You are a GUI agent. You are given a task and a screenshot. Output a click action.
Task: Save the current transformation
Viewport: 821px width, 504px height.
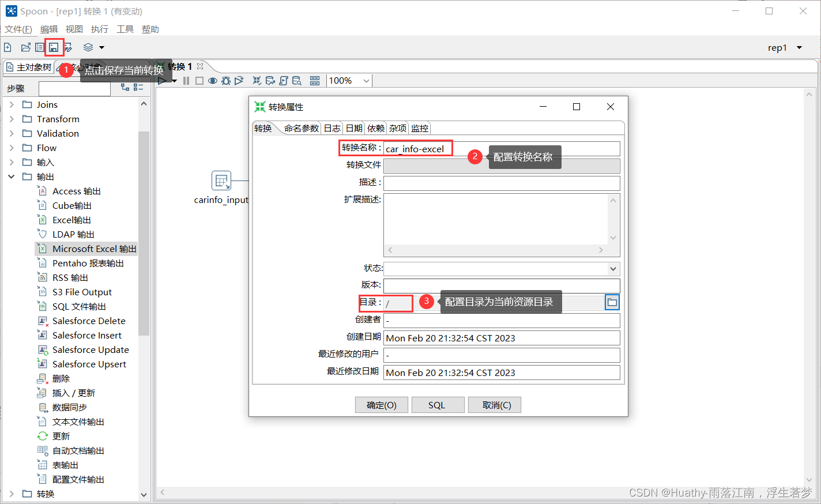[54, 47]
